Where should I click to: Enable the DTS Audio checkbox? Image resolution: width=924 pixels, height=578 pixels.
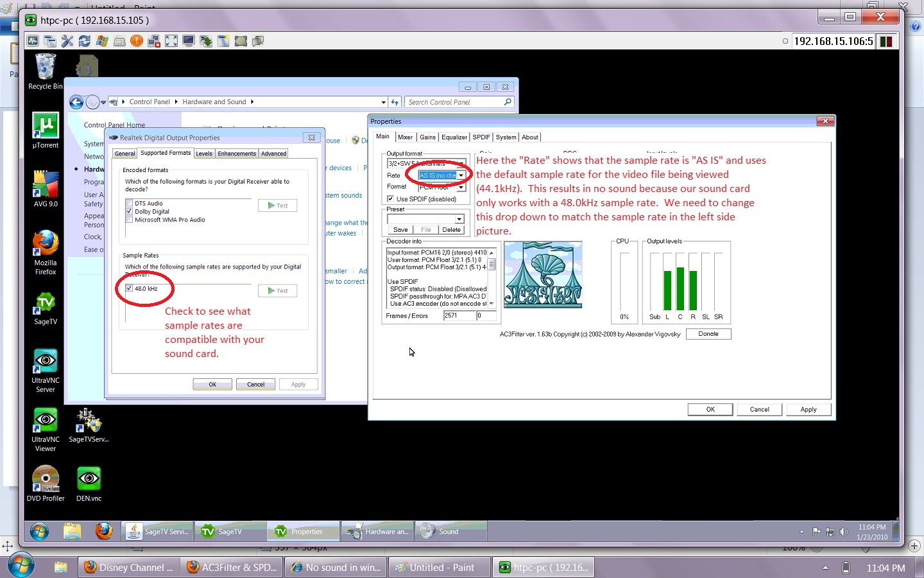(x=129, y=203)
